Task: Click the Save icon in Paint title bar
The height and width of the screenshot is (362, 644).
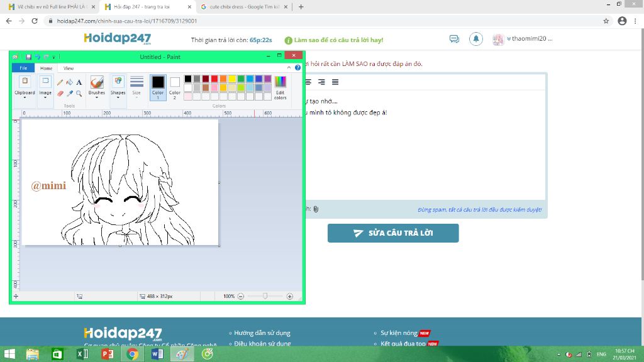Action: [28, 57]
